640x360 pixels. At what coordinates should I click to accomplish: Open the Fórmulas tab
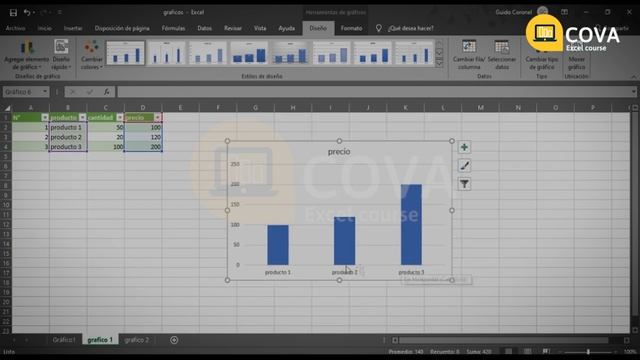(x=173, y=28)
